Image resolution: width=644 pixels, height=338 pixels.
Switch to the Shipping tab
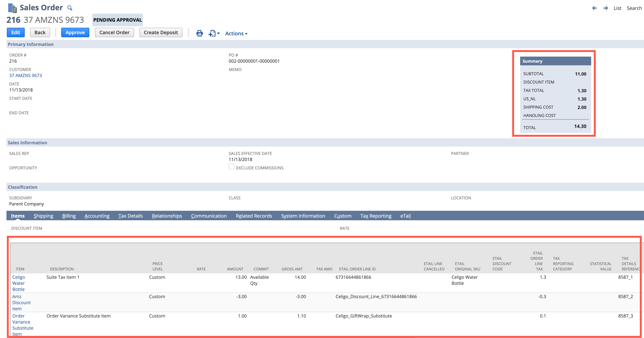tap(44, 216)
